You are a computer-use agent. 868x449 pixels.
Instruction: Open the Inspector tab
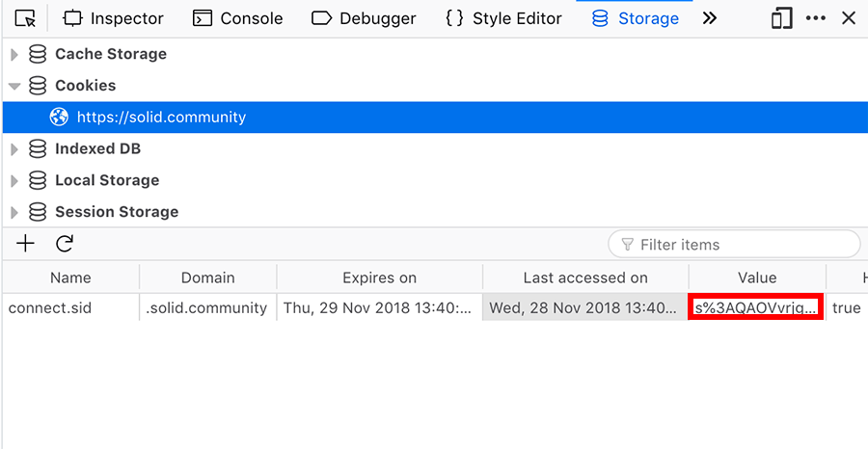[113, 19]
